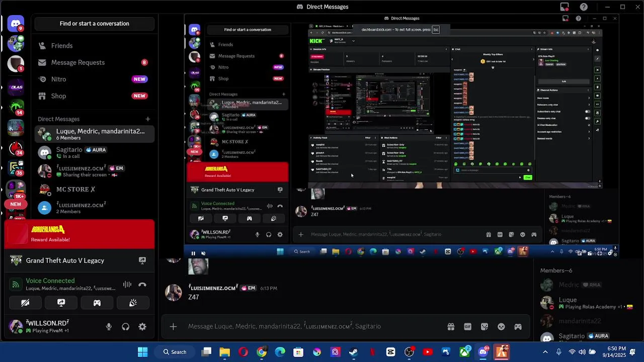Stream Grand Theft Auto V Legacy
Viewport: 644px width, 362px height.
(142, 260)
